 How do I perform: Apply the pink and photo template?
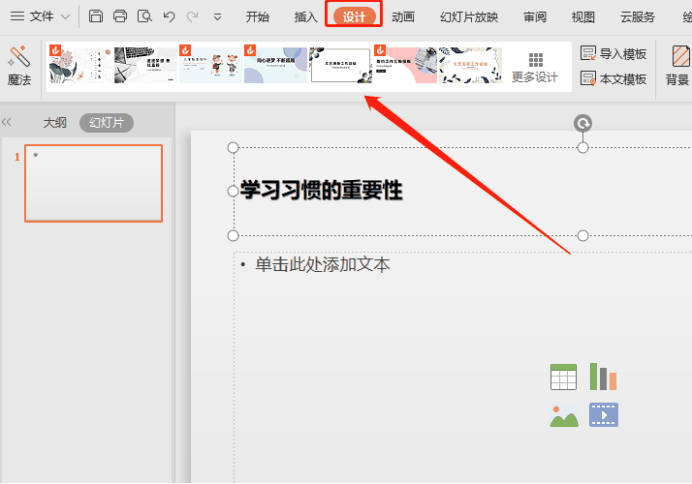click(x=405, y=64)
